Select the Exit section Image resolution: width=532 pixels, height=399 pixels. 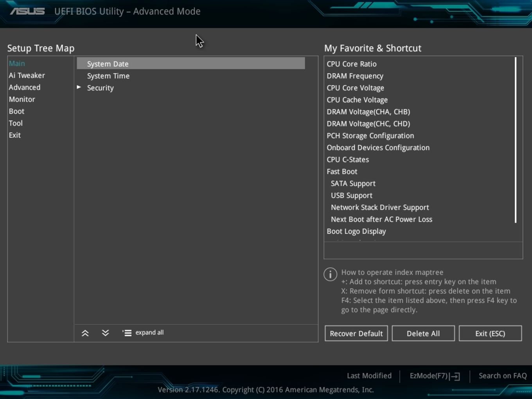[15, 135]
